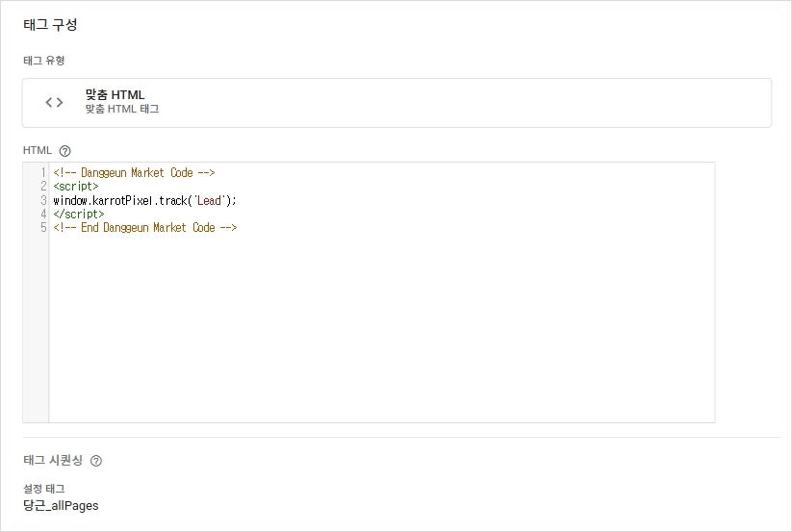
Task: Click the 태그 유형 label
Action: pos(44,61)
